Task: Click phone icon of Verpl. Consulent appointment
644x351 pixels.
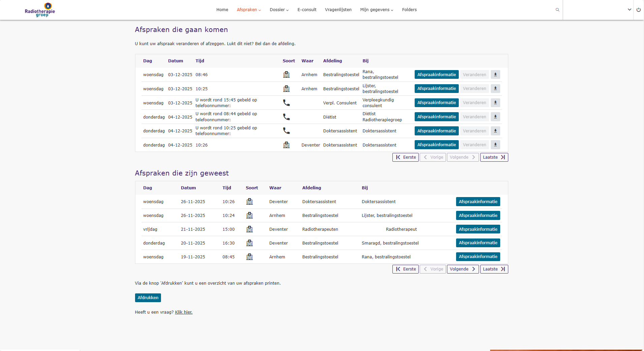Action: [286, 103]
